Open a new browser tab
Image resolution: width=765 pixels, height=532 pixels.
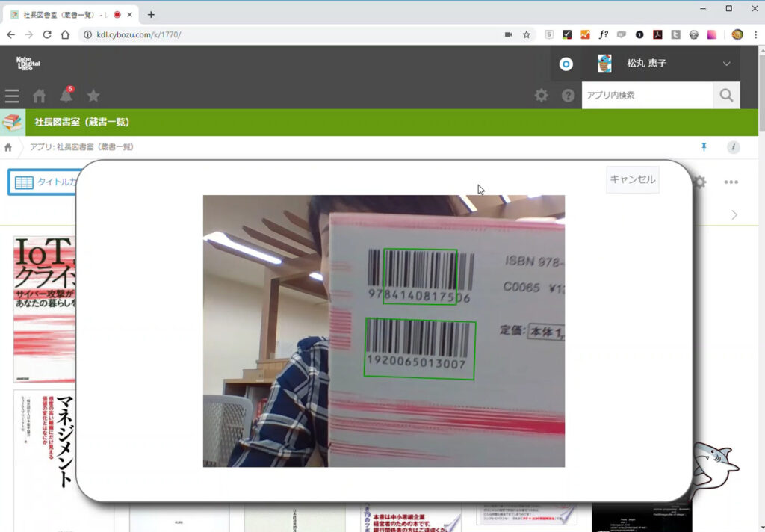point(151,15)
